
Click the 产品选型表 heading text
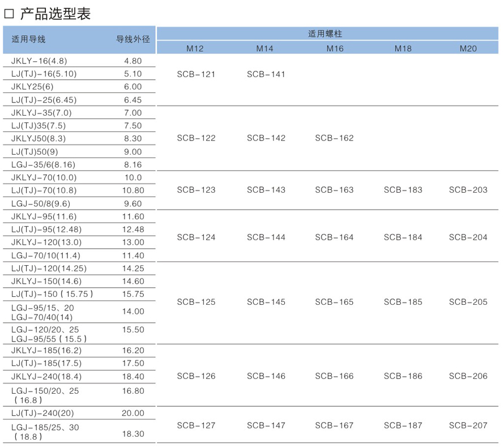tap(55, 14)
